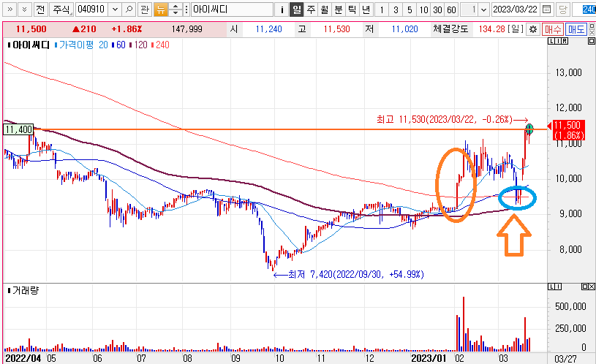Click the vertical dots handle beside stock name
Screen dimensions: 596x364
(186, 10)
